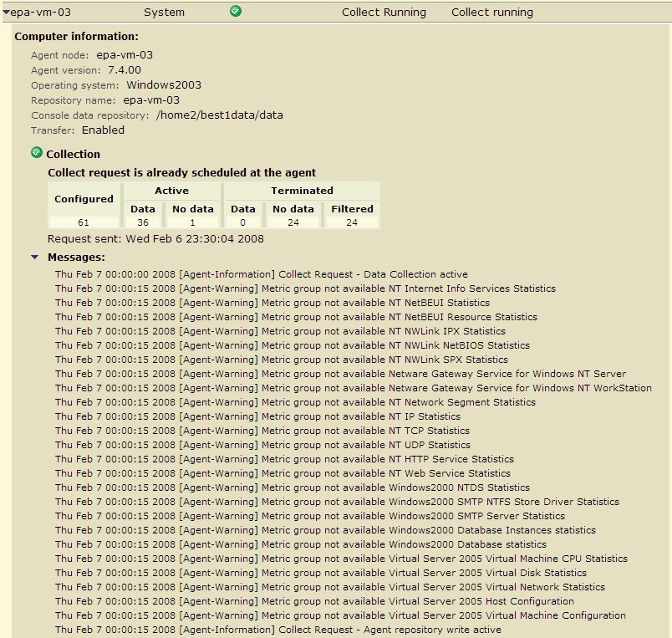Click the Active Data count cell 36
Viewport: 672px width, 638px height.
click(143, 222)
